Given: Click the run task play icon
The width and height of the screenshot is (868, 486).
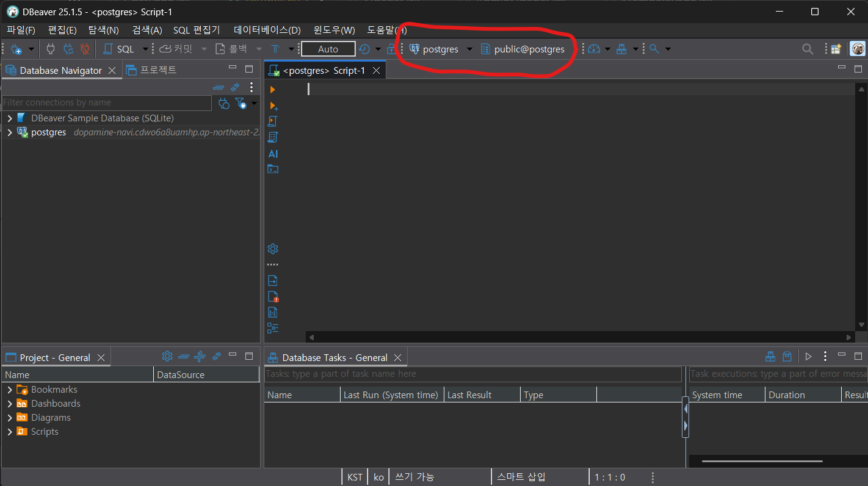Looking at the screenshot, I should click(809, 357).
